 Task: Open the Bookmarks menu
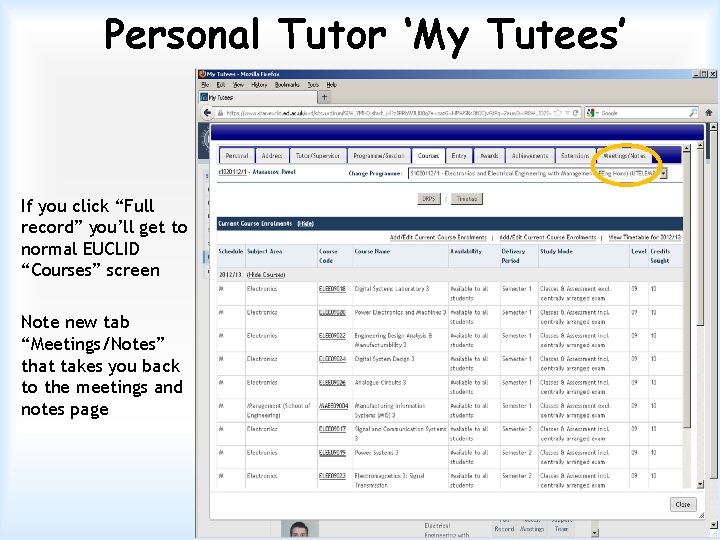point(287,84)
